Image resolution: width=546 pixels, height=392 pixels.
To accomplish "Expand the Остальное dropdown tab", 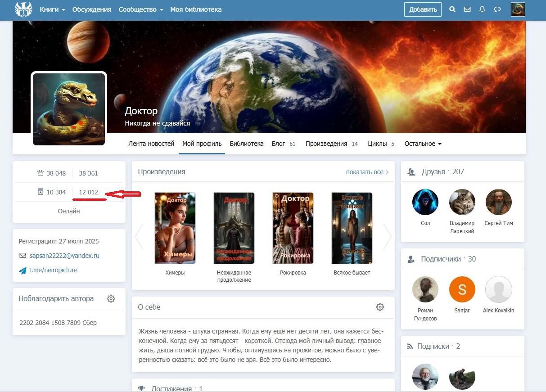I will point(423,144).
